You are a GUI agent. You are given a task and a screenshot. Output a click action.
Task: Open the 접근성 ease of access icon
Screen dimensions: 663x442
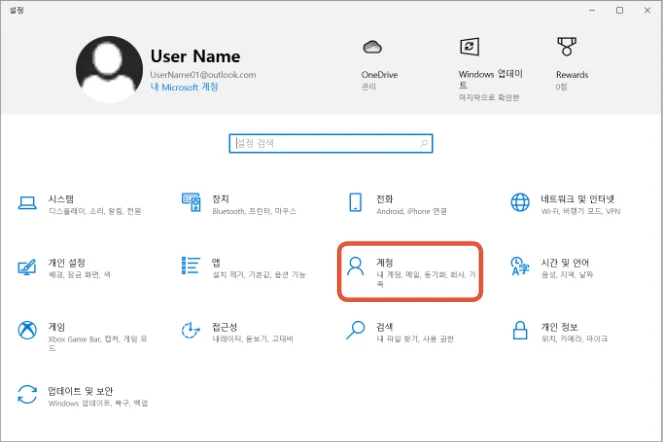tap(191, 330)
